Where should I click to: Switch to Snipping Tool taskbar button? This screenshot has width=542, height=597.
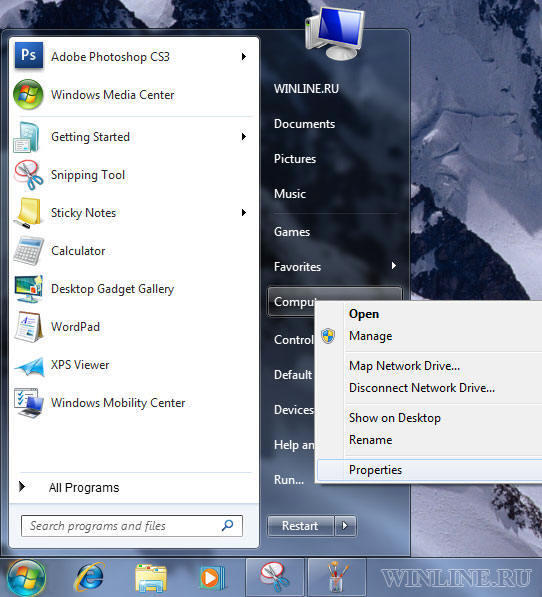coord(274,577)
